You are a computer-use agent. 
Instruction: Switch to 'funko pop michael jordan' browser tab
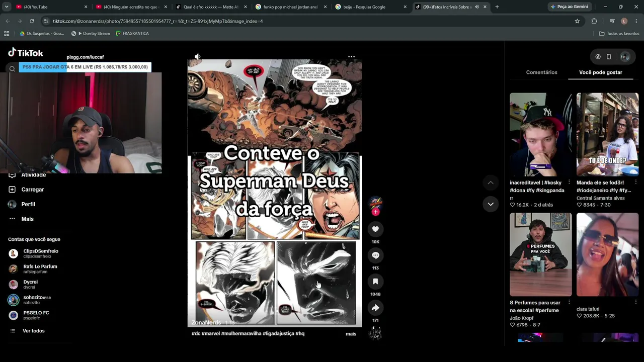tap(291, 7)
